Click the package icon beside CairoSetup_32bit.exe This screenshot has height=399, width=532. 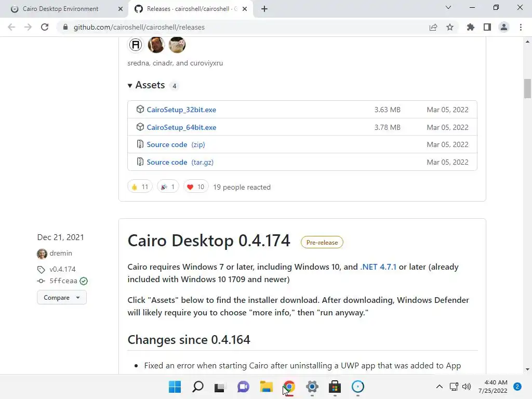pos(140,109)
